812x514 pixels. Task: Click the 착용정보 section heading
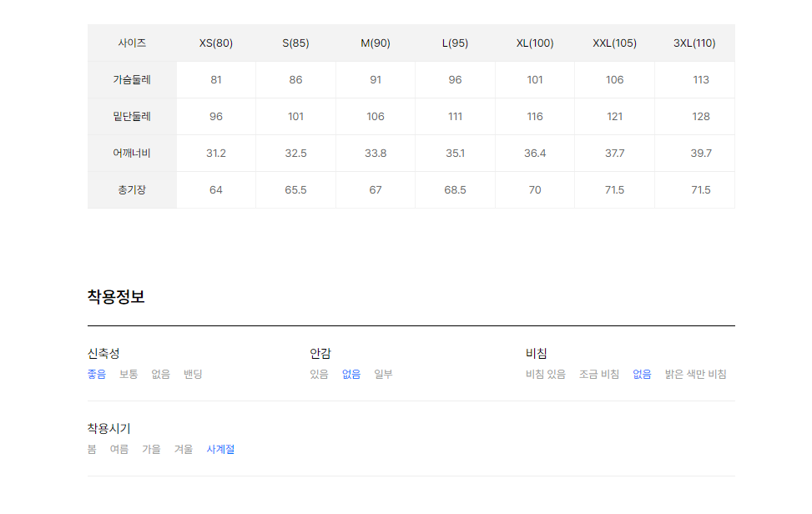[x=116, y=296]
